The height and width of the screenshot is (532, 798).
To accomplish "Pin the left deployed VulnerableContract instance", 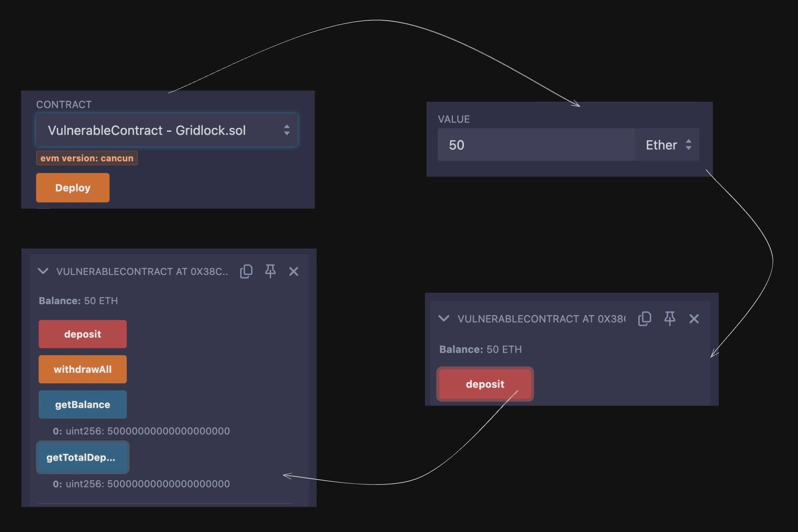I will (270, 271).
